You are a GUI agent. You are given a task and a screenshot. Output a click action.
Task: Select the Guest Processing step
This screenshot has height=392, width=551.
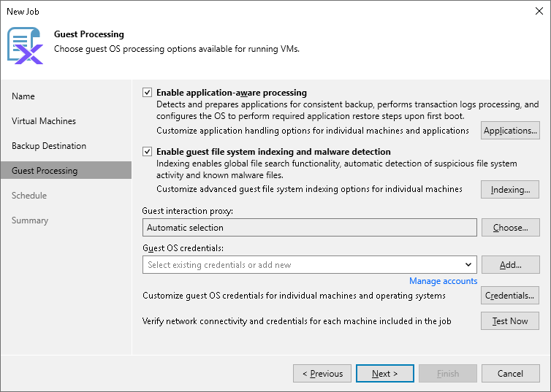45,171
